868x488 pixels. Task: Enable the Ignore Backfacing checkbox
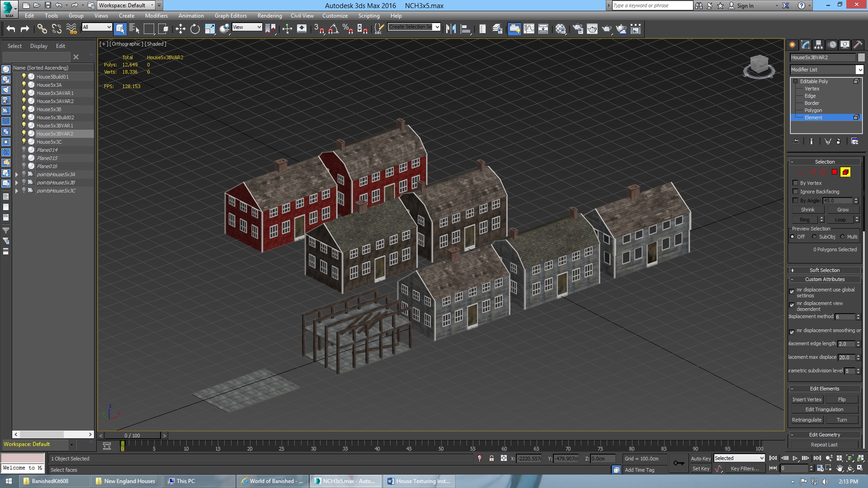[x=795, y=192]
